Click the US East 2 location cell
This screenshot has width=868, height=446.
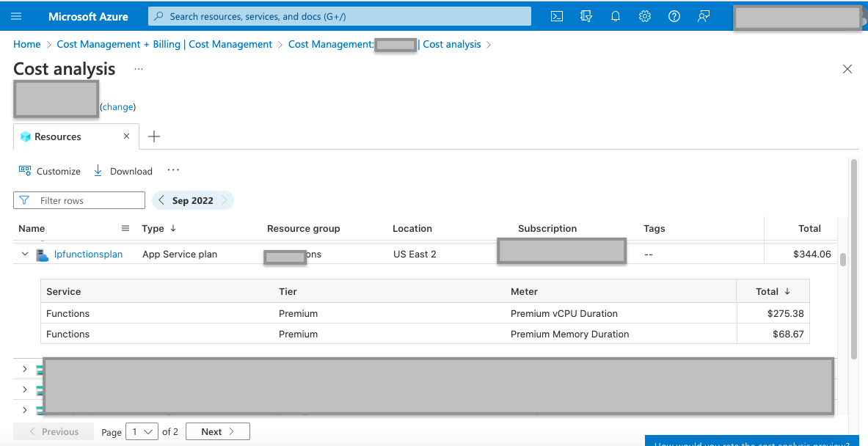[415, 254]
